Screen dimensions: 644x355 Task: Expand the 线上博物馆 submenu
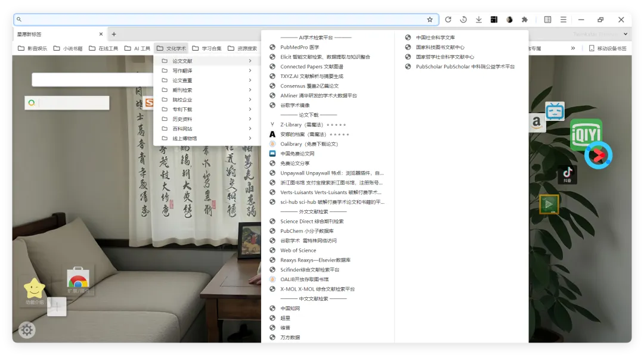[206, 138]
